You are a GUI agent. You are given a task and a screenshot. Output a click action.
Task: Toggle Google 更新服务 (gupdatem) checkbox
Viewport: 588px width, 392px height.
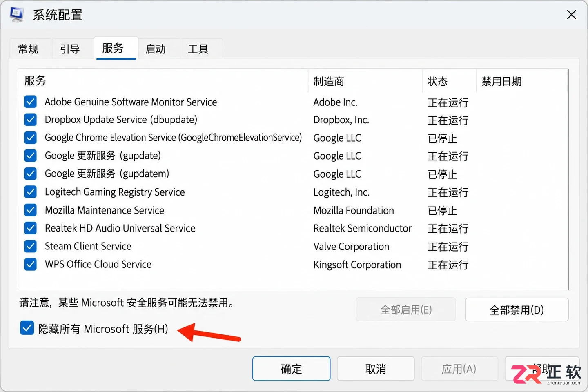click(x=31, y=174)
